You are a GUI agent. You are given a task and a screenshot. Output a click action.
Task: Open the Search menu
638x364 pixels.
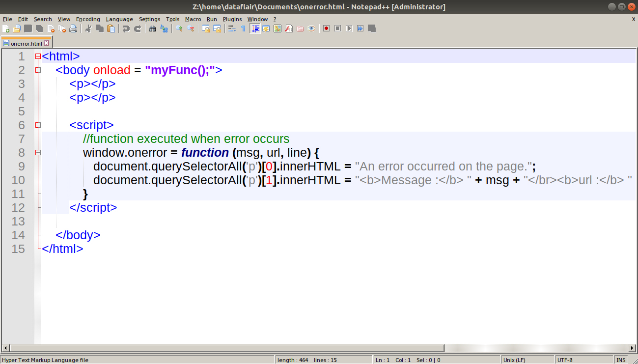pyautogui.click(x=43, y=19)
